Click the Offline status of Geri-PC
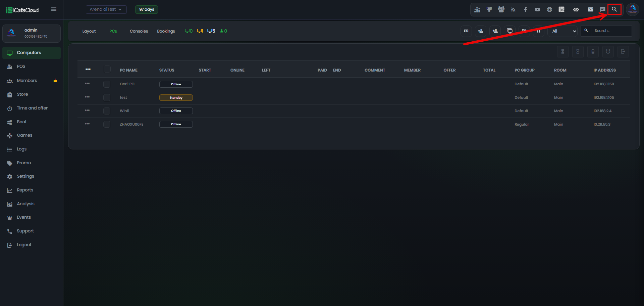This screenshot has height=306, width=644. (x=176, y=84)
